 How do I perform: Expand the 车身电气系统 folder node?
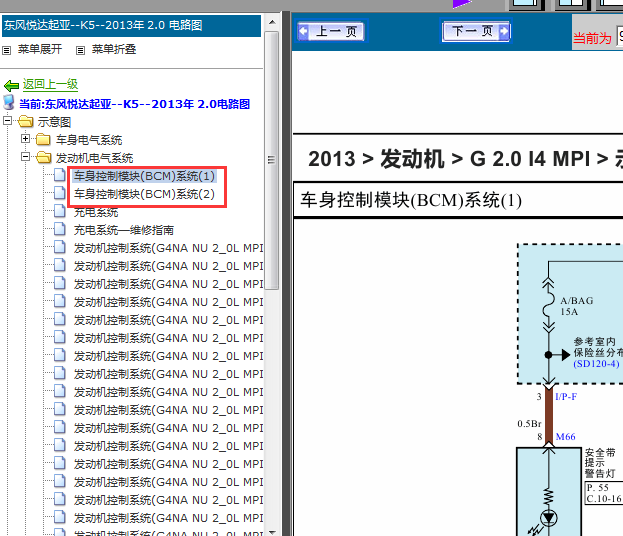pyautogui.click(x=25, y=139)
